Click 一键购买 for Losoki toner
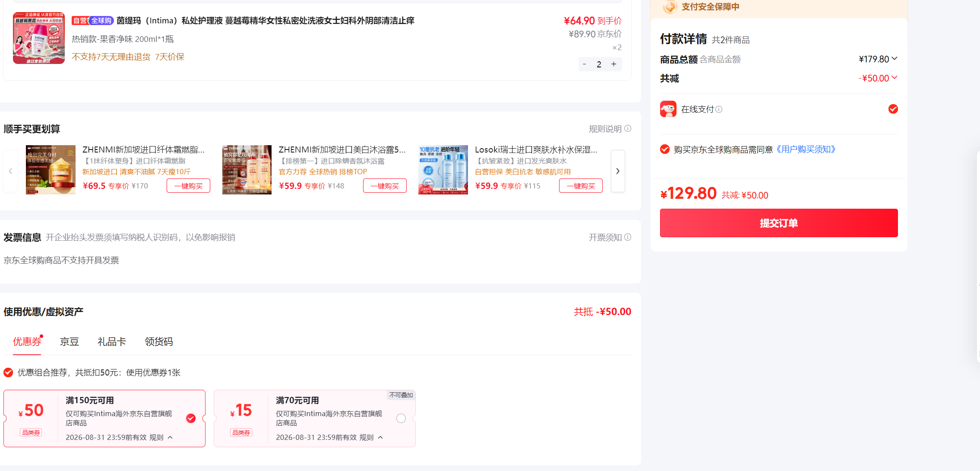 click(581, 186)
